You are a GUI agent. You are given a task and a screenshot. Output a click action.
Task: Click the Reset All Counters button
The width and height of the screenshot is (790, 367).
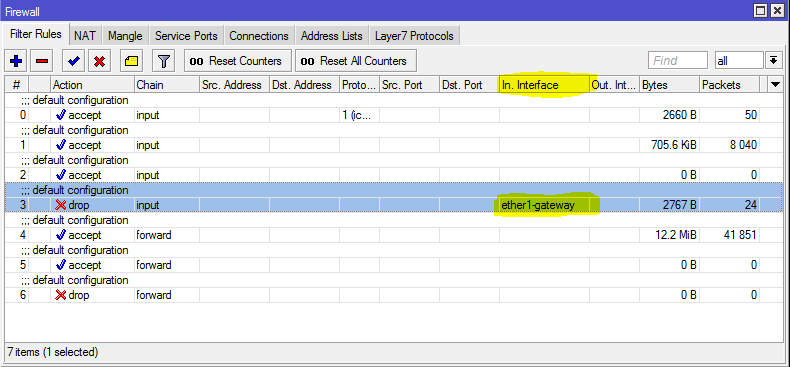click(356, 61)
